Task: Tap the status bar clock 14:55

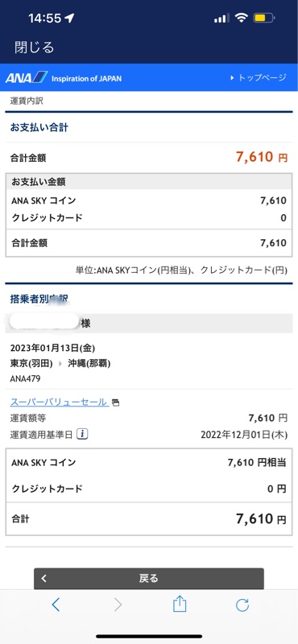Action: pyautogui.click(x=45, y=18)
